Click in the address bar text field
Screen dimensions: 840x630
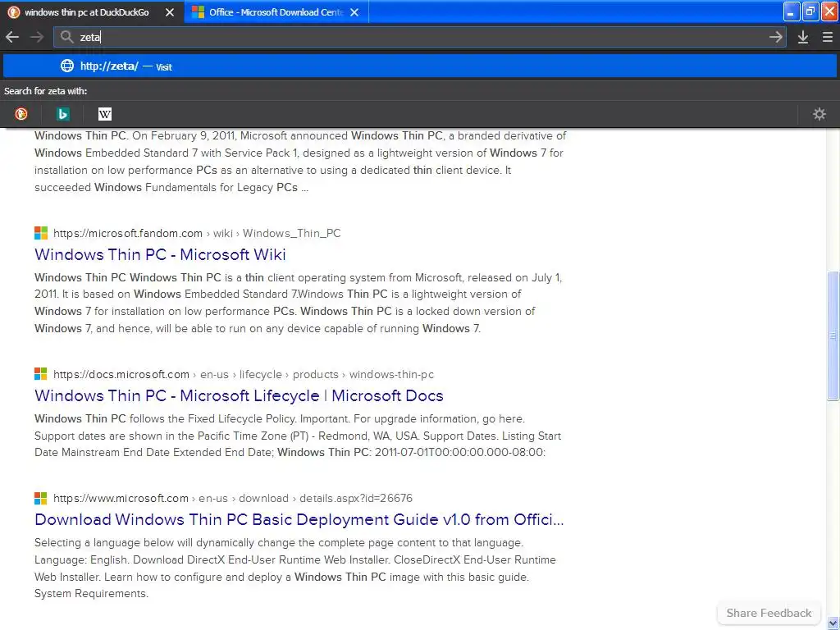(x=420, y=37)
